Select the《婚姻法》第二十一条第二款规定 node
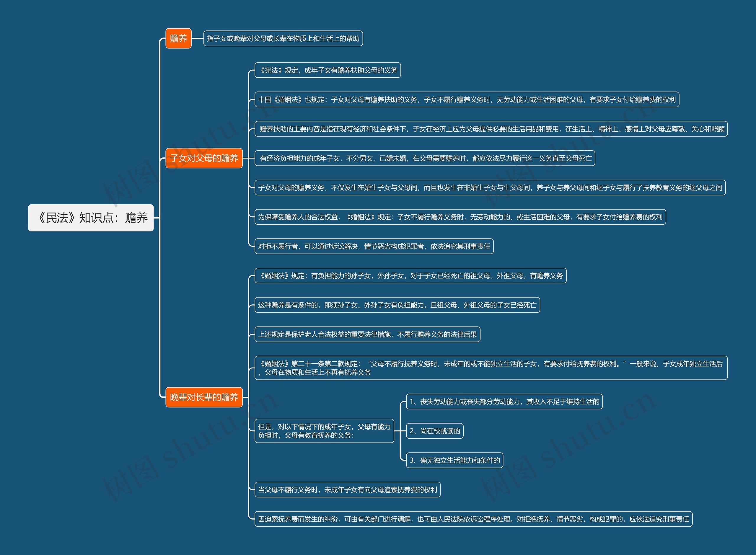Image resolution: width=756 pixels, height=555 pixels. point(491,368)
